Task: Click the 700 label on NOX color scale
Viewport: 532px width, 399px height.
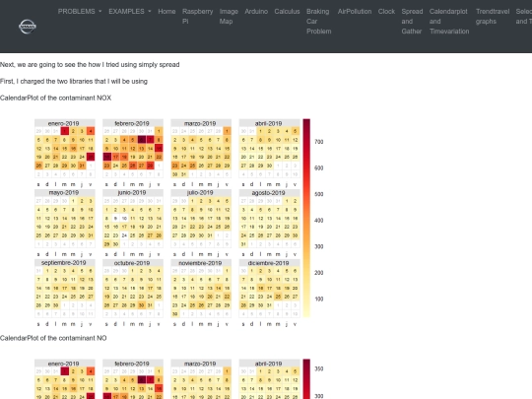Action: [x=319, y=142]
